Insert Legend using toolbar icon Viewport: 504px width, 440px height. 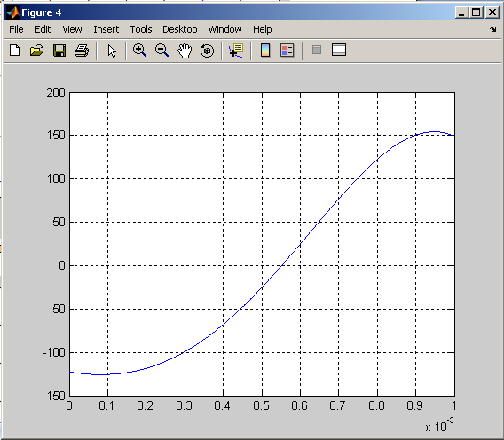[287, 51]
